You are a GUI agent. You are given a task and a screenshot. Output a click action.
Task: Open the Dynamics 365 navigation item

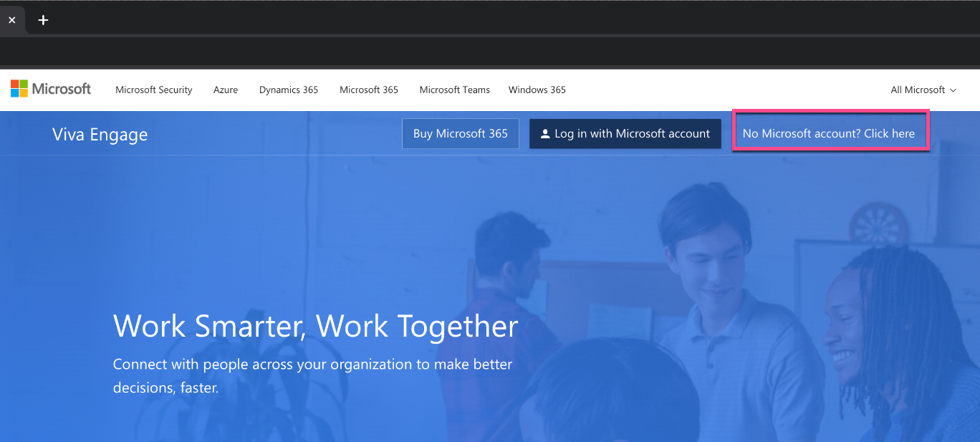(x=288, y=90)
